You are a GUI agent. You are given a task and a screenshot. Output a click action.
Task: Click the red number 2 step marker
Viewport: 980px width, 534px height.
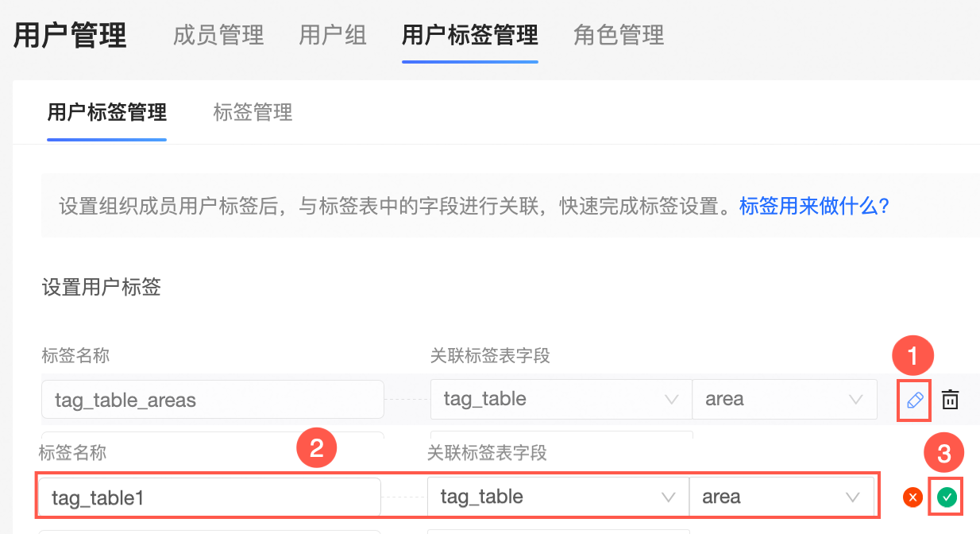[316, 449]
